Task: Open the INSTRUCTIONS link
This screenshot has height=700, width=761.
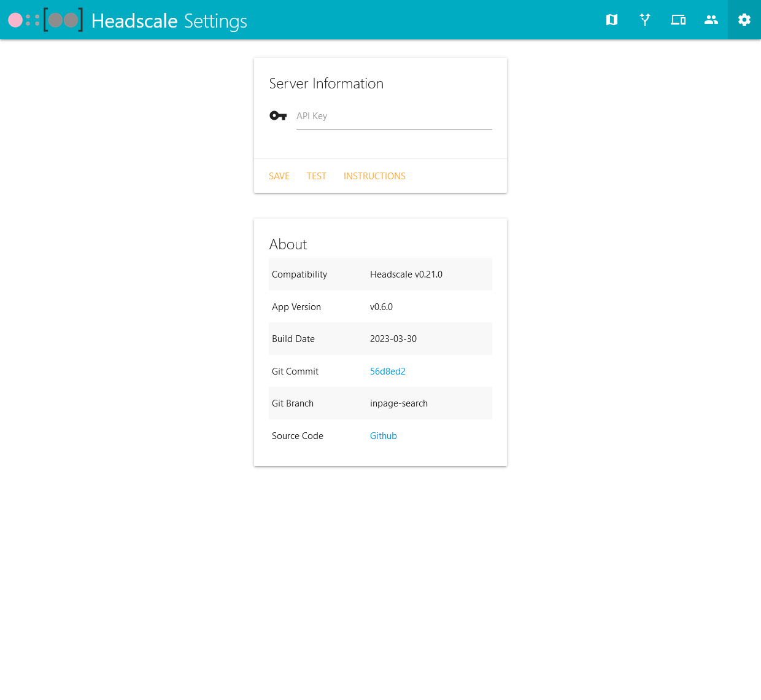Action: (x=374, y=176)
